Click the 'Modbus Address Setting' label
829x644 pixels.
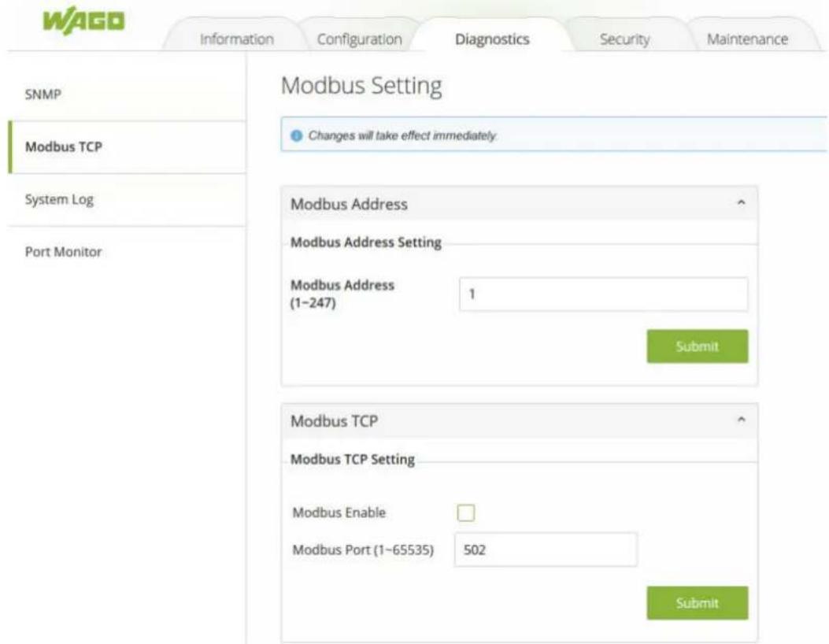366,242
